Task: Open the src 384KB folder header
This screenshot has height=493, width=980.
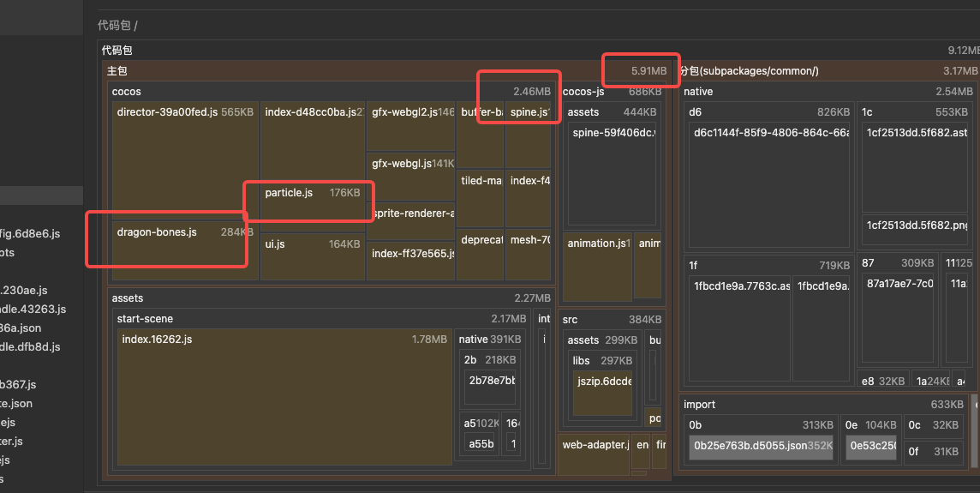Action: click(612, 319)
